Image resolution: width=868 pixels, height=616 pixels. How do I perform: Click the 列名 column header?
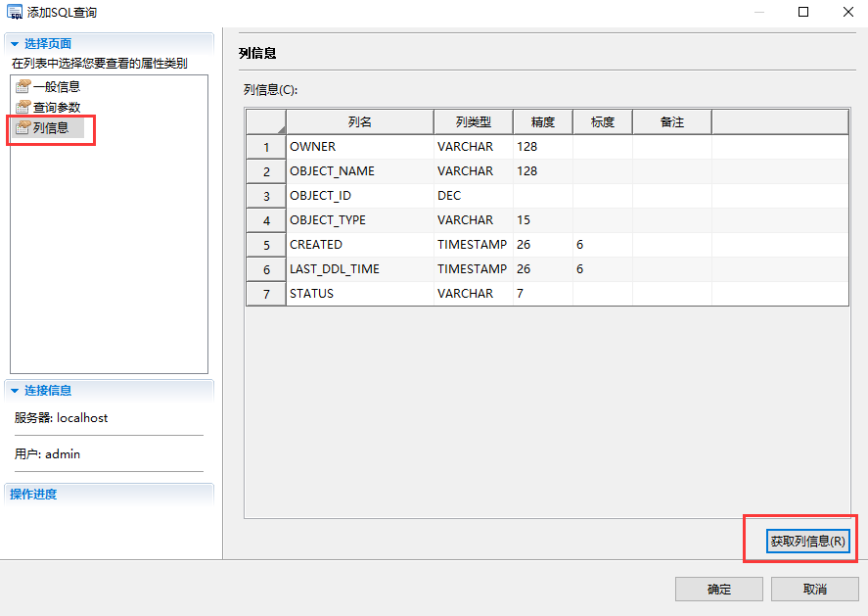[x=360, y=121]
